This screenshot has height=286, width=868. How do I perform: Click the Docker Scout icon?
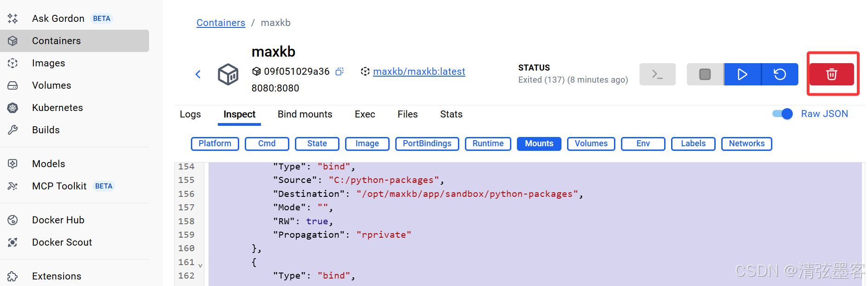[13, 242]
